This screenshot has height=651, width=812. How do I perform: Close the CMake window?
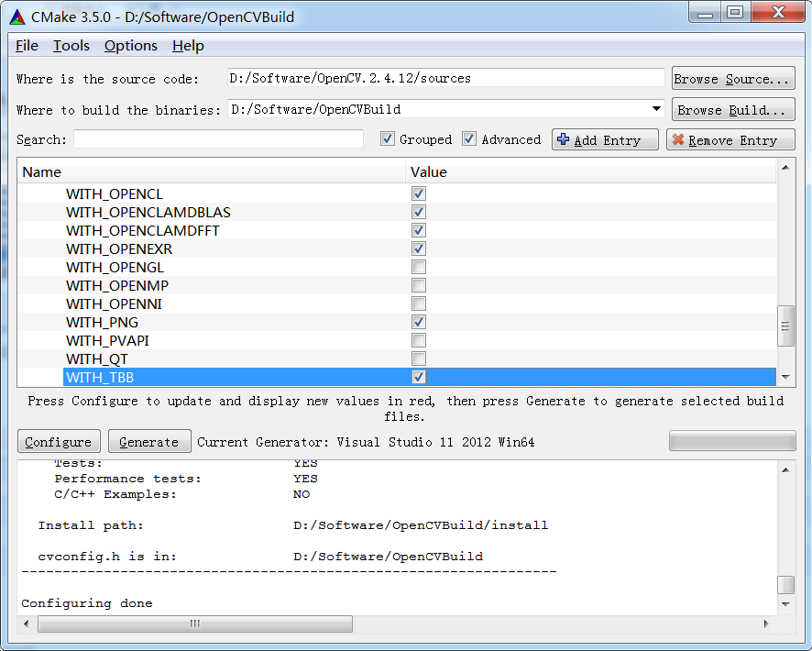click(778, 13)
